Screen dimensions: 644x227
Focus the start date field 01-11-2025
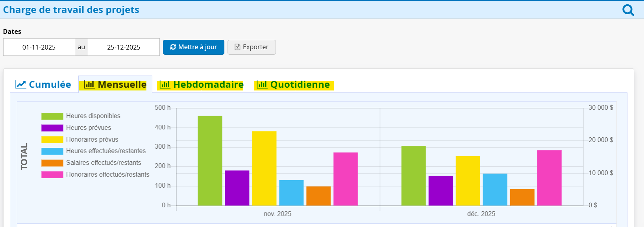click(39, 47)
